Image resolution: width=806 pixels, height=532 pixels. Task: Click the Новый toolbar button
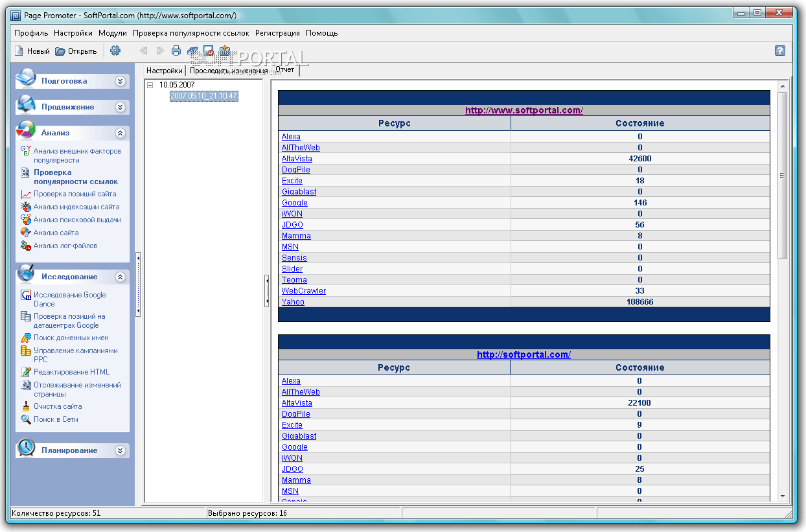pos(32,51)
